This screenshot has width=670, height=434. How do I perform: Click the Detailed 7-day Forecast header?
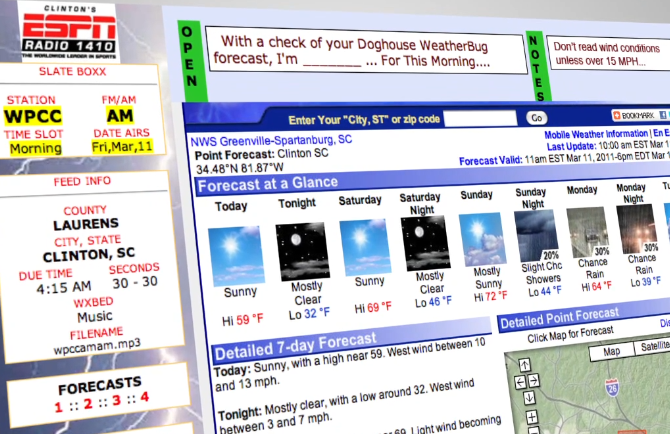tap(295, 346)
